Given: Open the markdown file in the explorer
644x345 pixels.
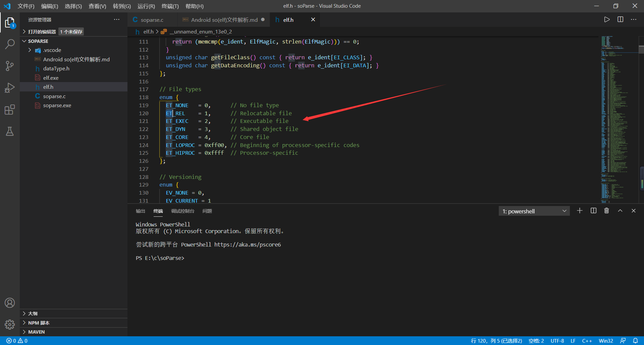Looking at the screenshot, I should click(x=74, y=59).
